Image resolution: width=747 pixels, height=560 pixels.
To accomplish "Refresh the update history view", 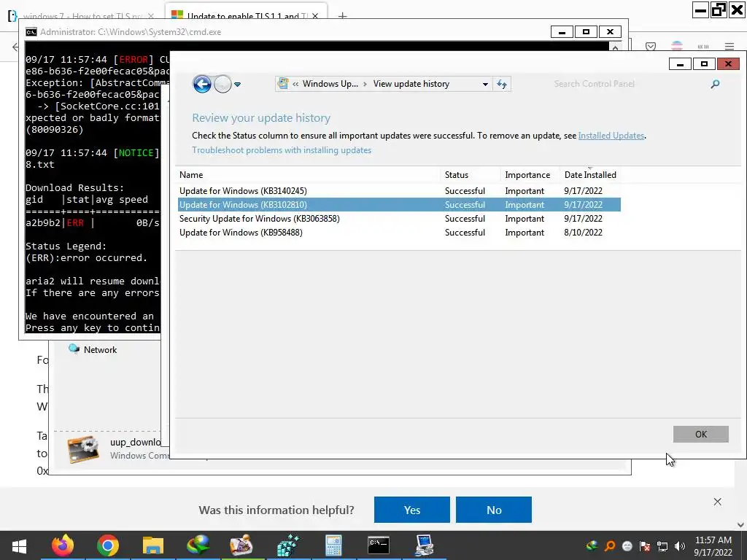I will pyautogui.click(x=502, y=85).
